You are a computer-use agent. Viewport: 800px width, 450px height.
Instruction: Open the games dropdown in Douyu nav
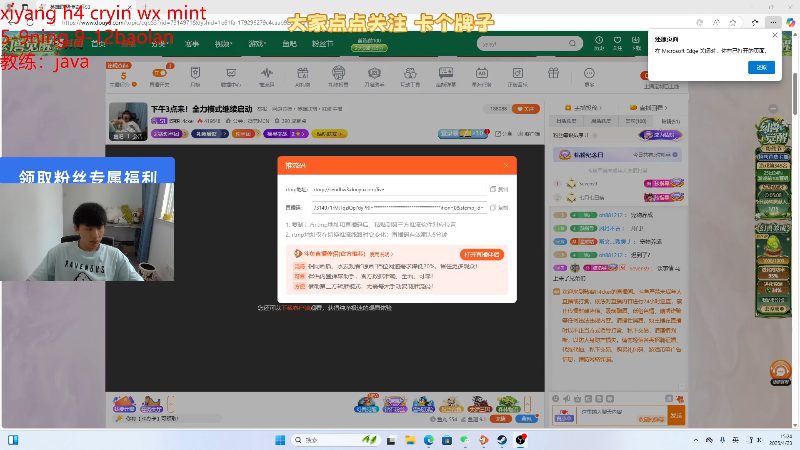[257, 44]
